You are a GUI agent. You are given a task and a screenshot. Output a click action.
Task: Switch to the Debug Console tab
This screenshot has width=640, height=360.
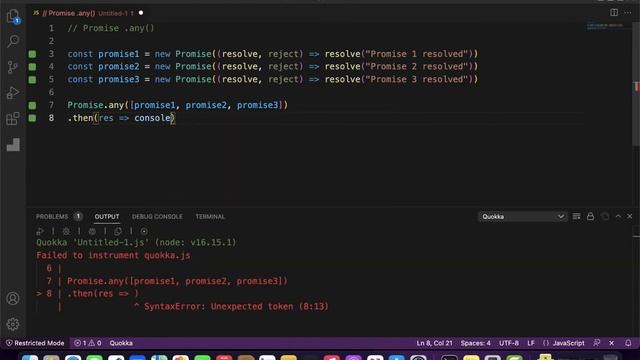tap(157, 216)
